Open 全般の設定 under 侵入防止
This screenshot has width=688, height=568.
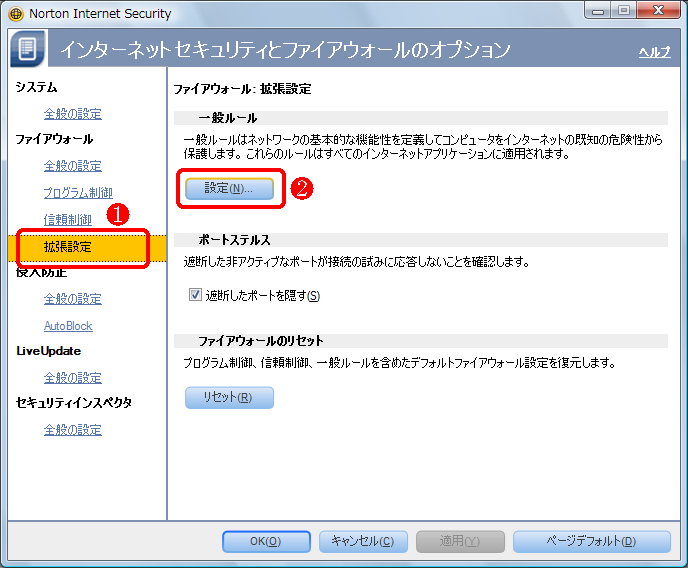point(72,299)
